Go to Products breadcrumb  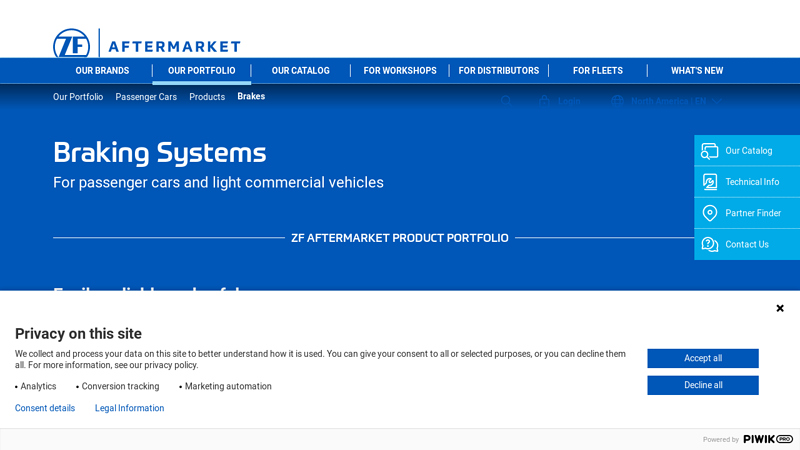(207, 96)
